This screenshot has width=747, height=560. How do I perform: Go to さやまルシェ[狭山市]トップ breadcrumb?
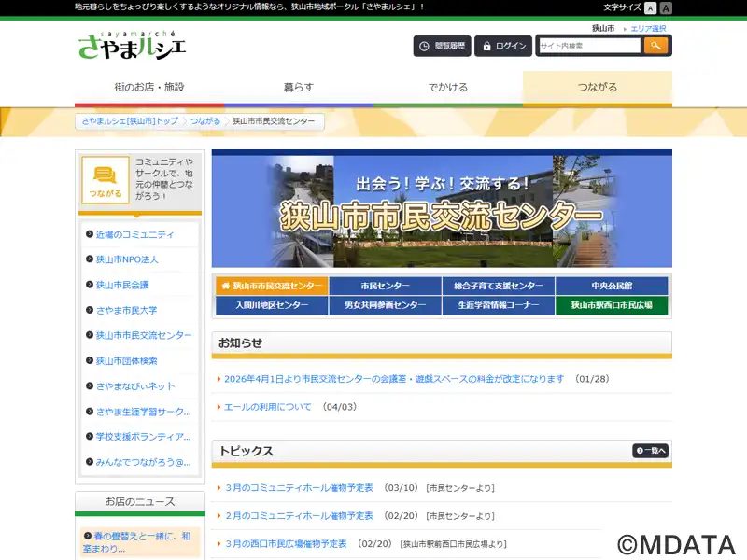[x=130, y=121]
